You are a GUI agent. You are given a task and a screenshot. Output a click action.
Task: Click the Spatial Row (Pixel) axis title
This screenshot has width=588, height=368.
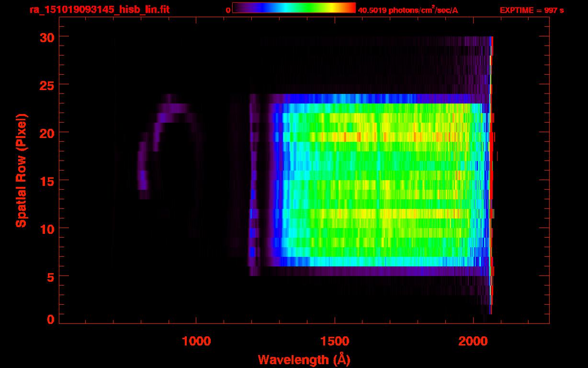point(22,171)
